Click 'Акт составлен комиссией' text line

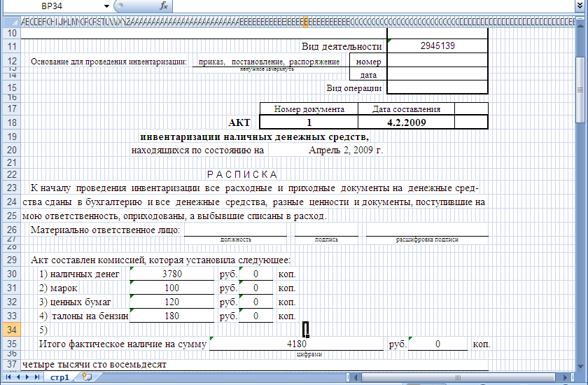[x=160, y=260]
